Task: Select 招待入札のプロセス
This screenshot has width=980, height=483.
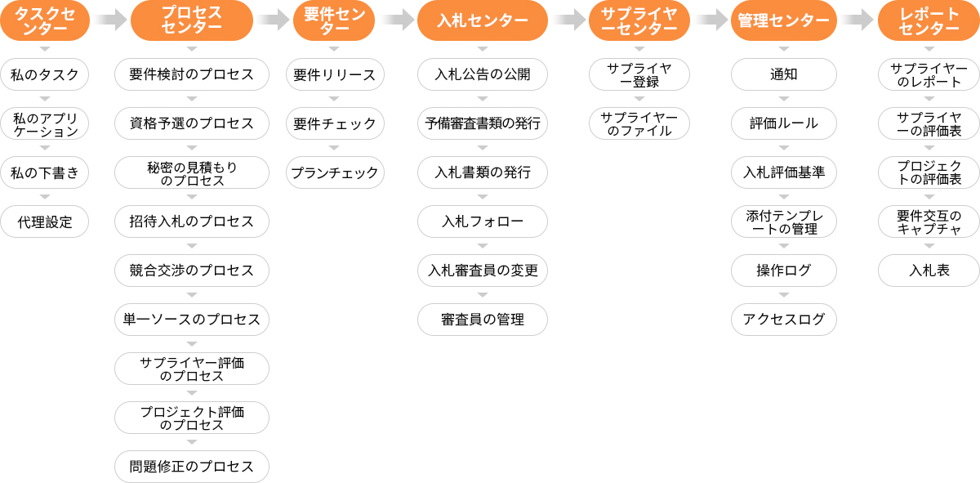Action: click(191, 221)
